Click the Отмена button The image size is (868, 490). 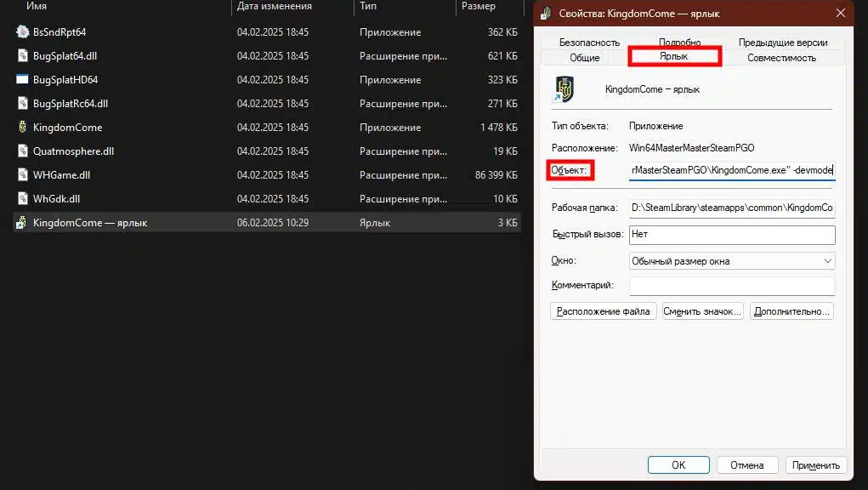point(747,465)
